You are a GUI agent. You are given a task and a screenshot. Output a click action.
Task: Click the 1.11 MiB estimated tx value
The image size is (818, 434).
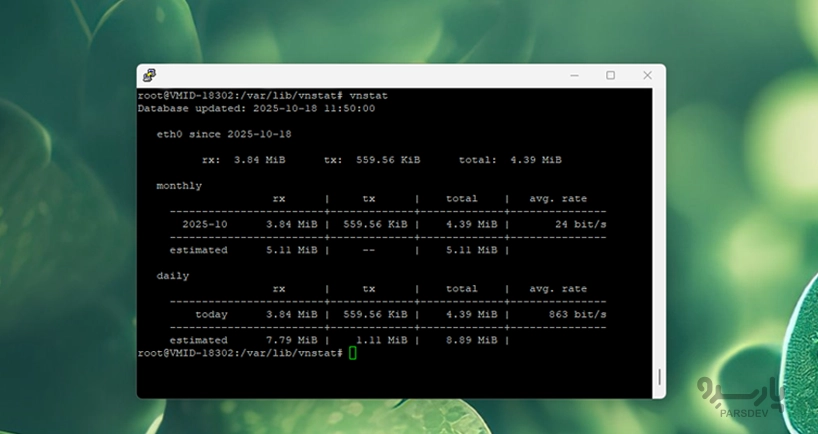coord(381,340)
